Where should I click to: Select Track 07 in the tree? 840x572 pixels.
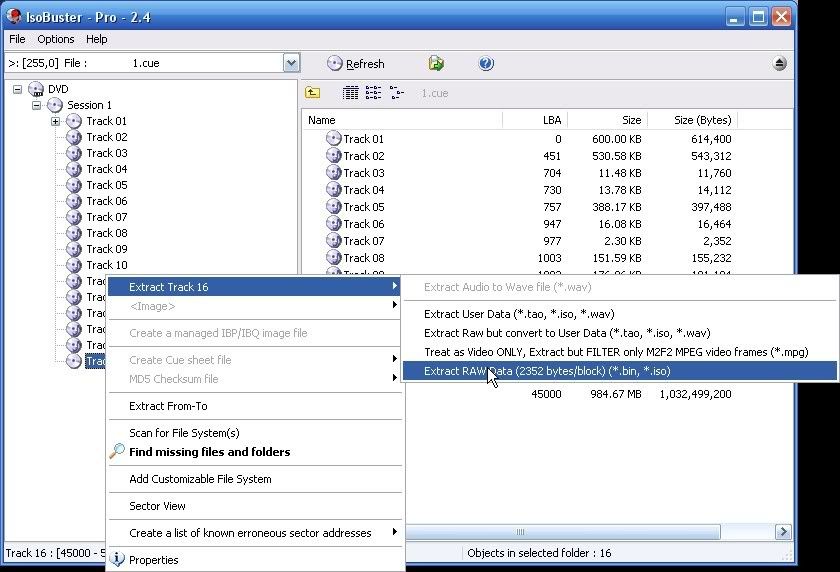(107, 217)
